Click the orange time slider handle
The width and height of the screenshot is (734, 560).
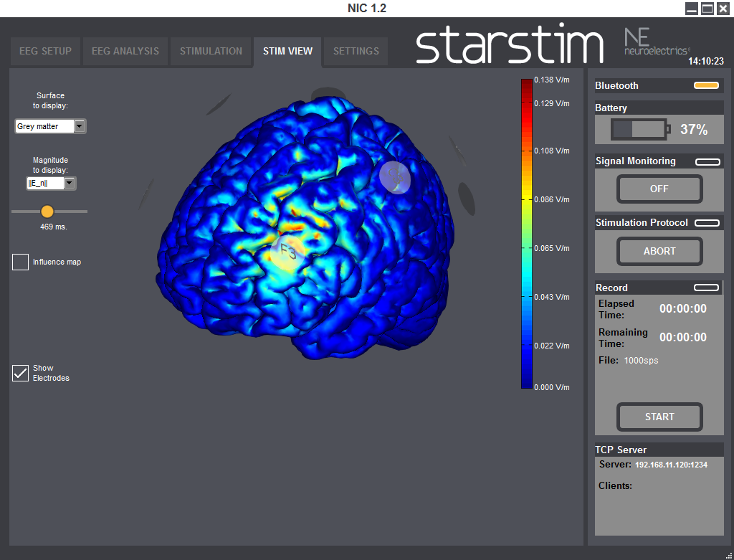point(47,212)
